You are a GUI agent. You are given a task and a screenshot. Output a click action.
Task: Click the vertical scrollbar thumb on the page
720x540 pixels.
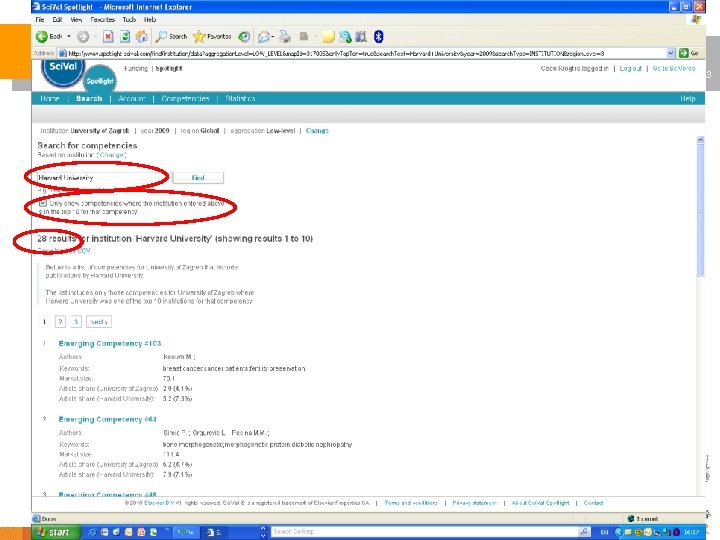tap(700, 210)
